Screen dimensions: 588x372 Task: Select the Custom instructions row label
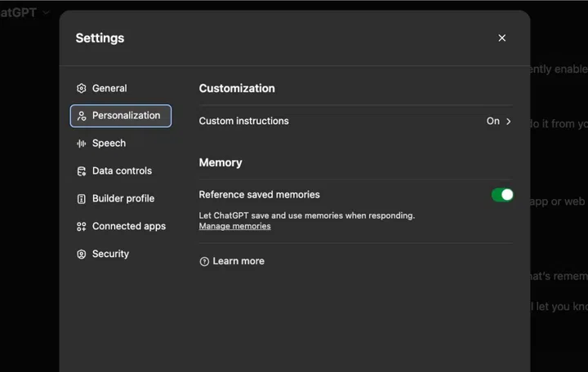point(243,121)
